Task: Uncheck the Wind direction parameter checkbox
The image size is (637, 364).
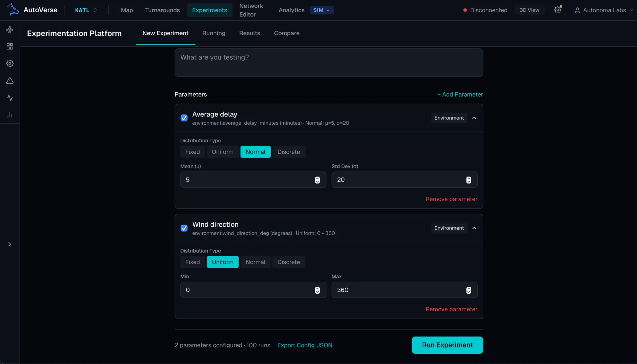Action: tap(184, 228)
